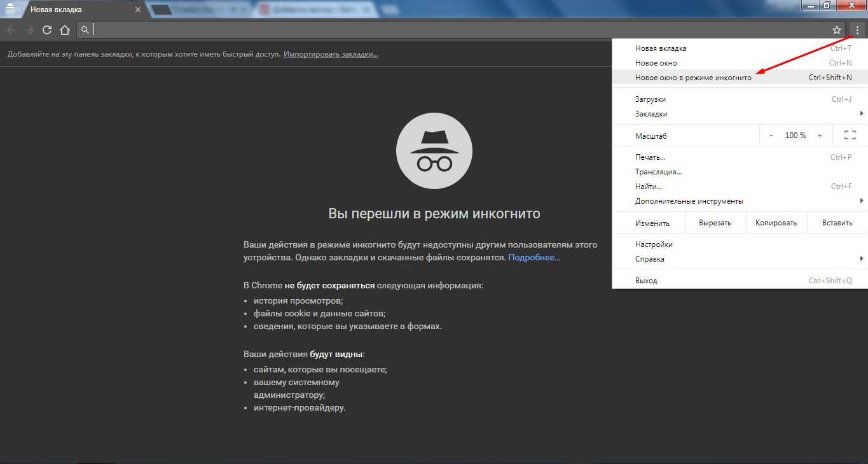Viewport: 868px width, 464px height.
Task: Open Настройки menu item
Action: (654, 244)
